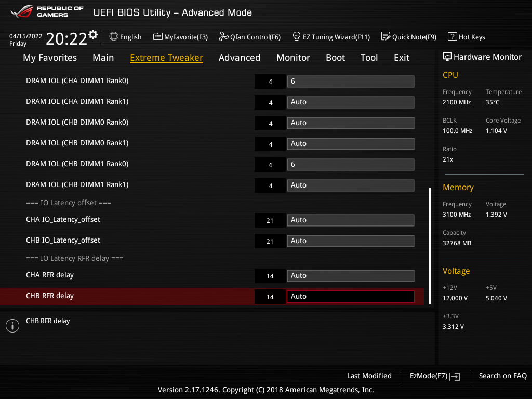The height and width of the screenshot is (399, 532).
Task: Edit CHA RFR delay Auto field
Action: [351, 275]
